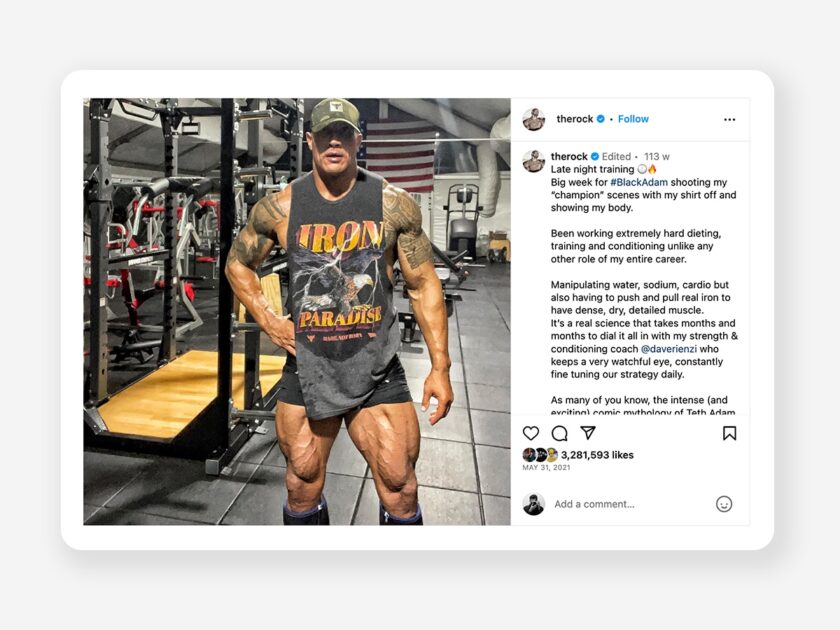Viewport: 840px width, 630px height.
Task: Click therock avatar beside the caption
Action: (x=534, y=161)
